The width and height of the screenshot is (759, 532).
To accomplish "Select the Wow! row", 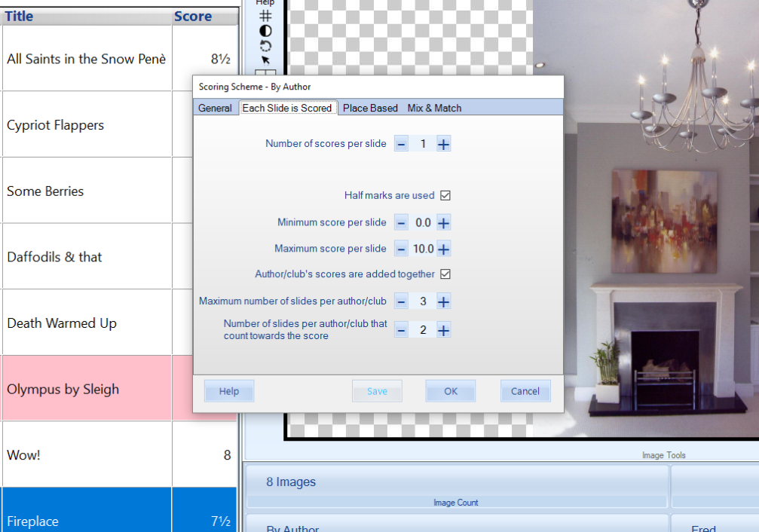I will pyautogui.click(x=119, y=454).
